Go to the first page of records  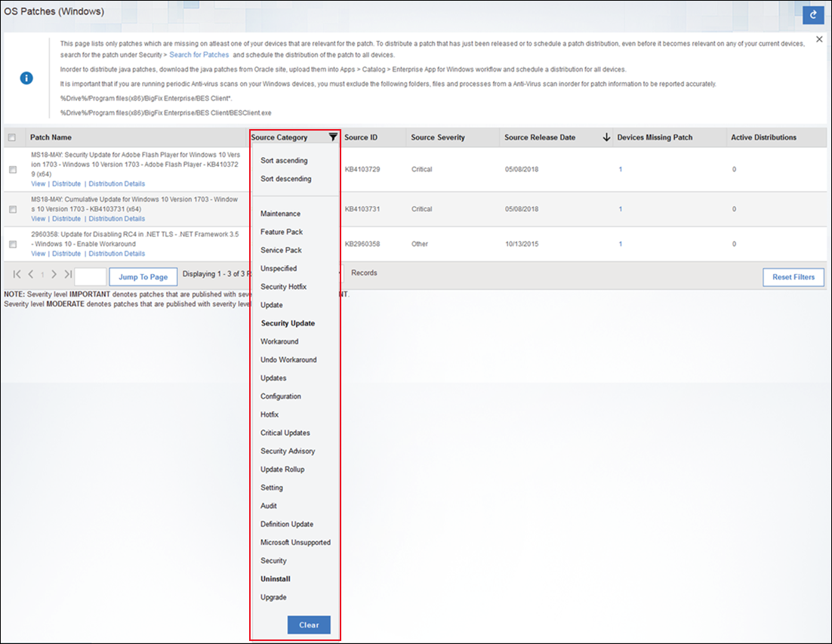pyautogui.click(x=17, y=273)
